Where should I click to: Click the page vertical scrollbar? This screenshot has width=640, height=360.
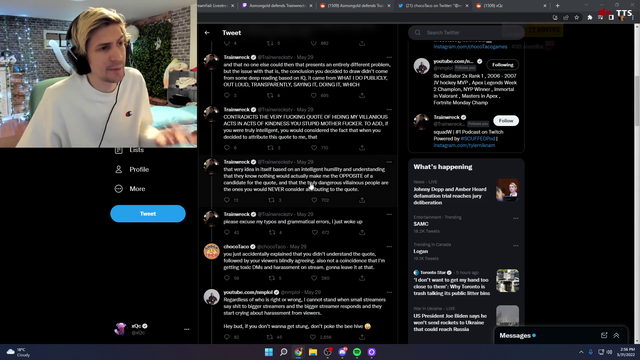pyautogui.click(x=637, y=184)
